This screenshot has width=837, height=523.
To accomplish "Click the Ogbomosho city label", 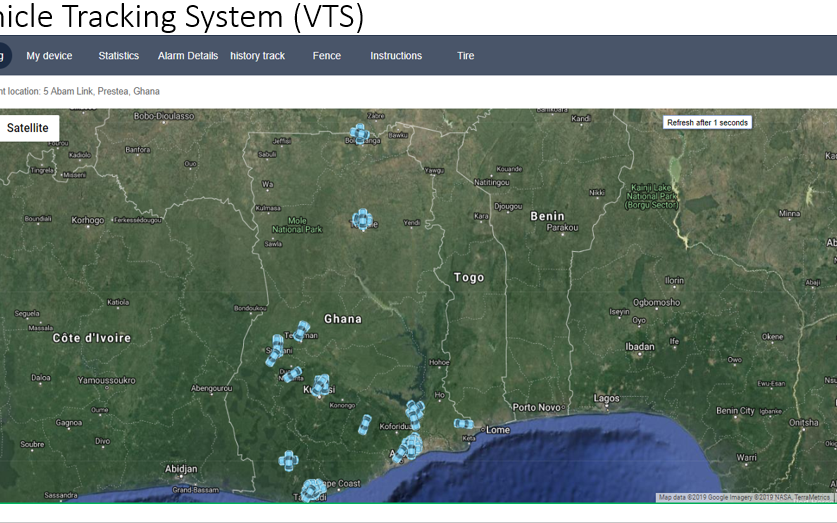I will (x=656, y=303).
